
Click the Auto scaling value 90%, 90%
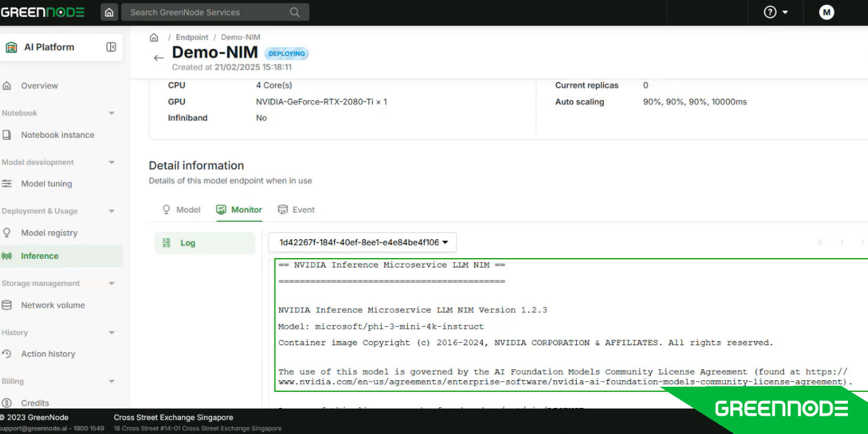pyautogui.click(x=695, y=101)
